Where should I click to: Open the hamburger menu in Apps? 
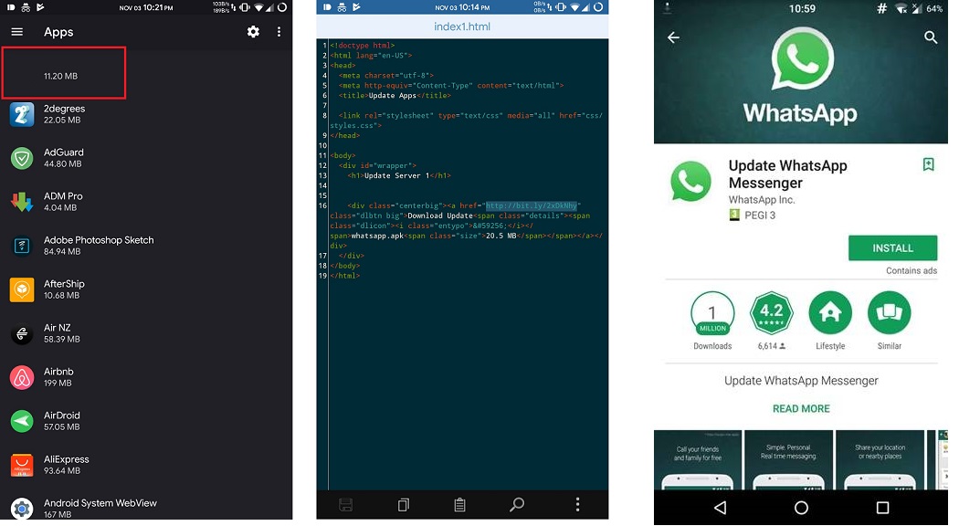tap(16, 32)
